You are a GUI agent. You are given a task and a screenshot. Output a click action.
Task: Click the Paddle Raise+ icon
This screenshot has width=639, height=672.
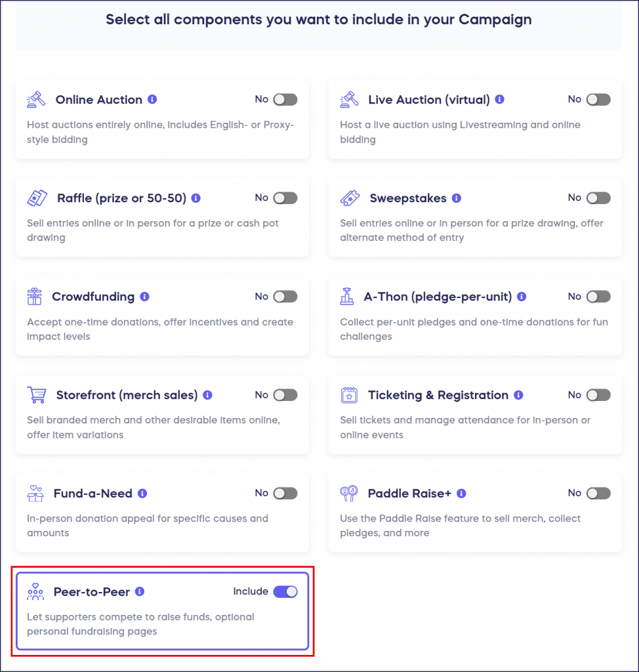350,493
